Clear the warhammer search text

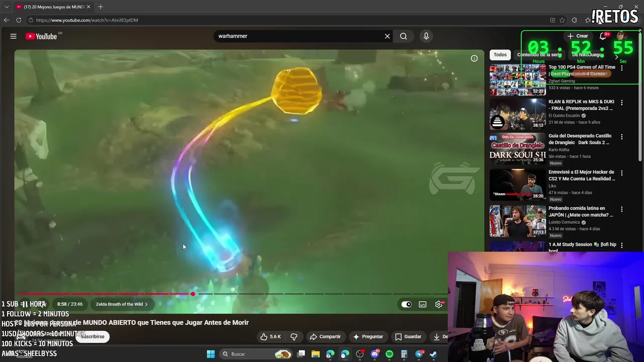(387, 36)
